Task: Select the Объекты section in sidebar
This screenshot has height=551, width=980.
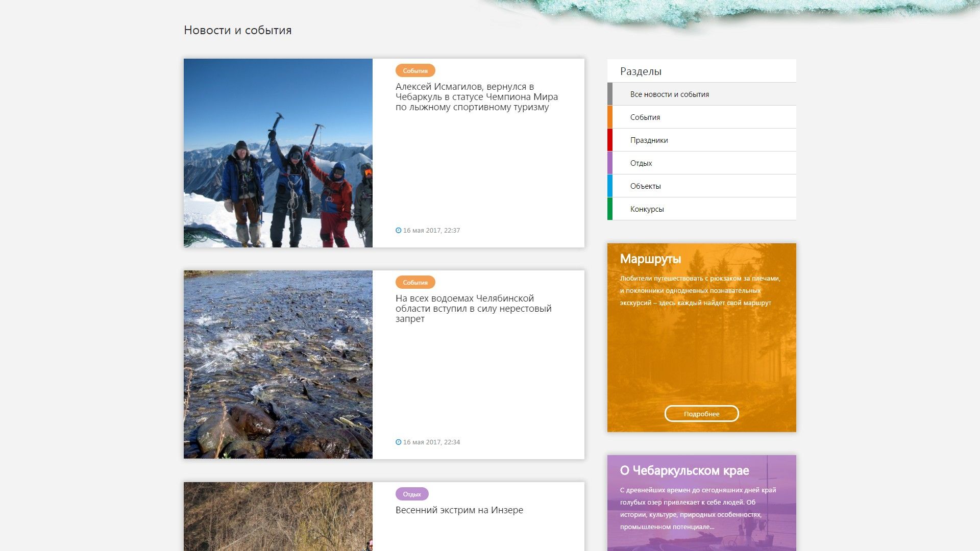Action: click(702, 186)
